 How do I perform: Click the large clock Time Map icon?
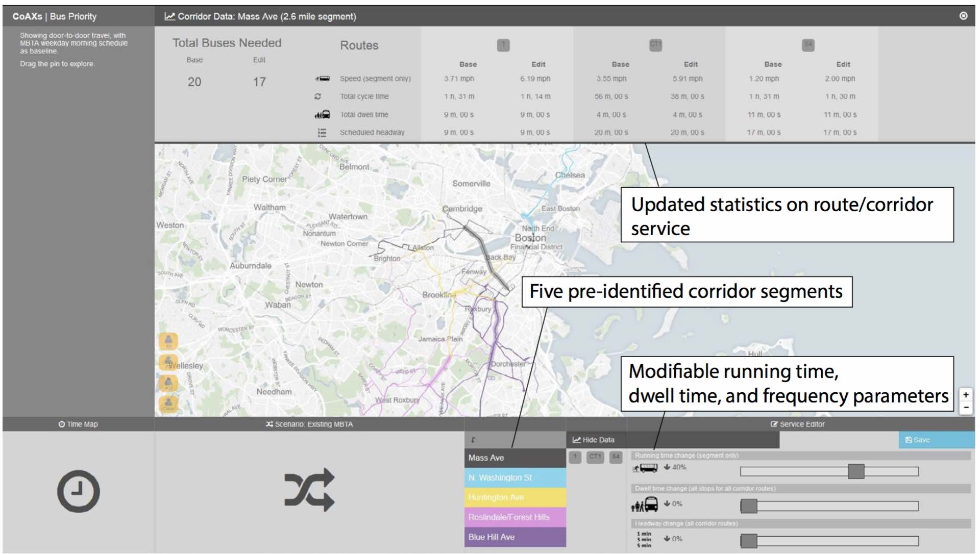pyautogui.click(x=78, y=491)
